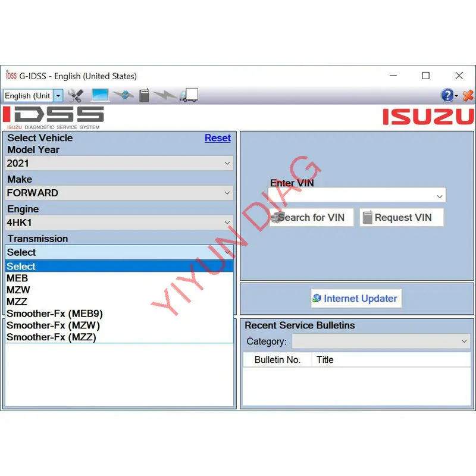Choose Smoother-Fx (MZW) transmission
Screen dimensions: 476x476
point(120,325)
